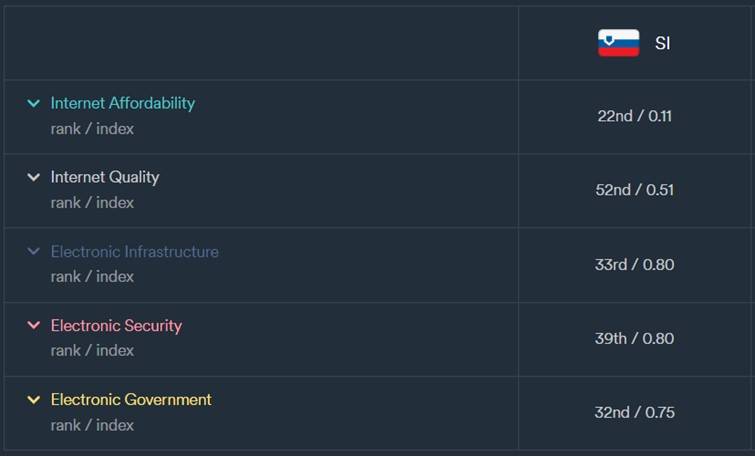
Task: Select the Internet Quality heading
Action: point(105,177)
